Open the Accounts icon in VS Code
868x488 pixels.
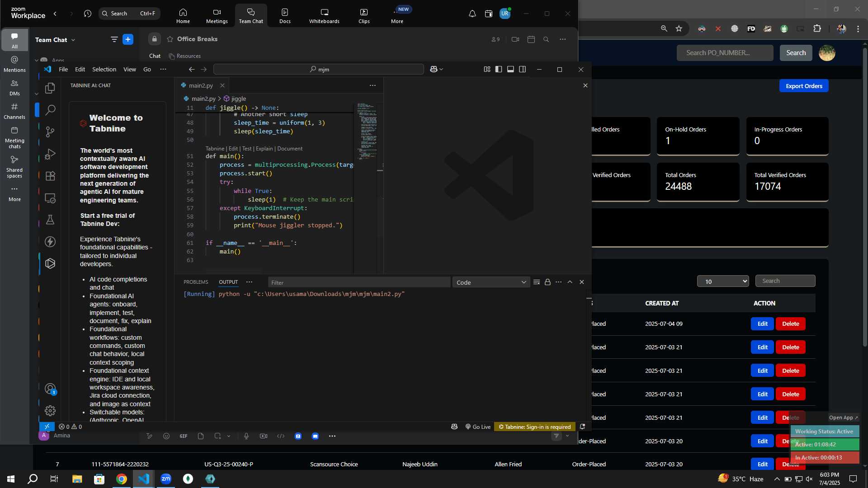(50, 389)
